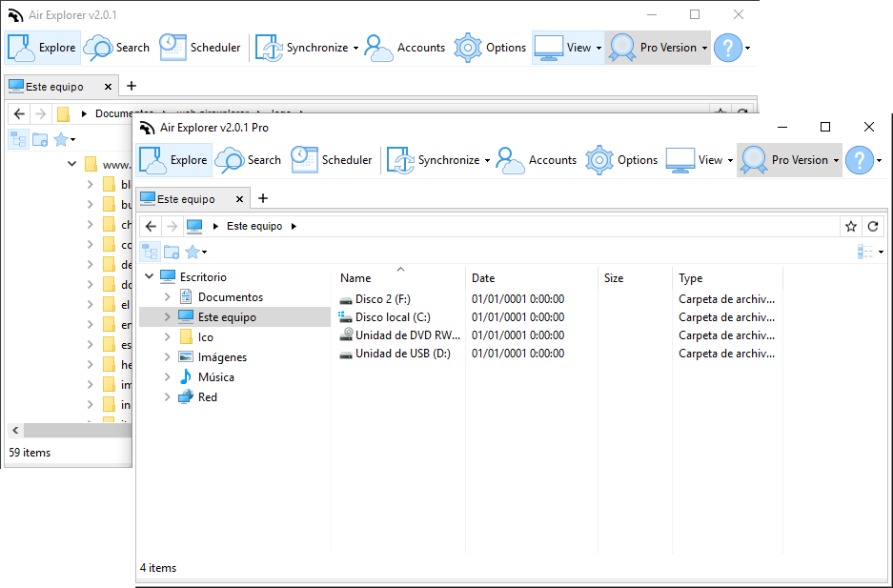Refresh the front window file list
This screenshot has height=588, width=893.
[x=873, y=226]
